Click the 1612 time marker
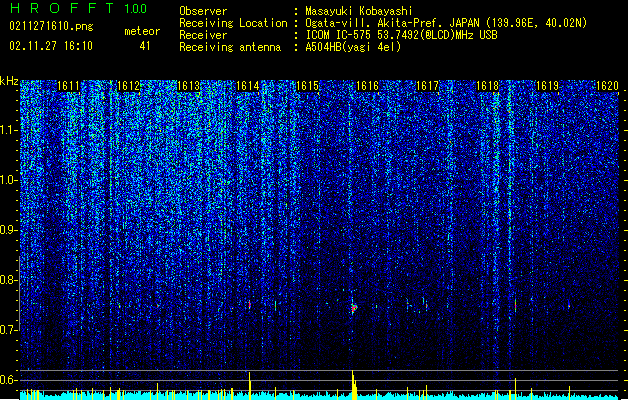This screenshot has height=400, width=629. [x=128, y=86]
